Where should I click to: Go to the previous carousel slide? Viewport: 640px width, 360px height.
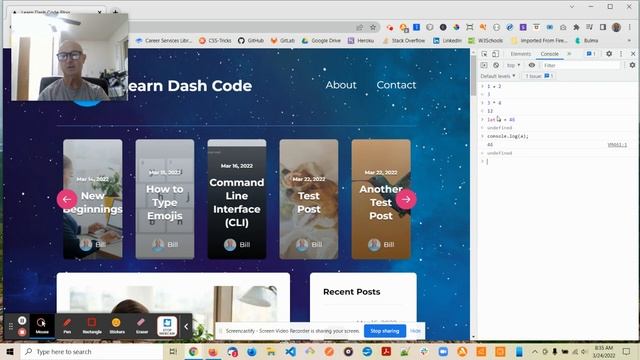[x=67, y=199]
